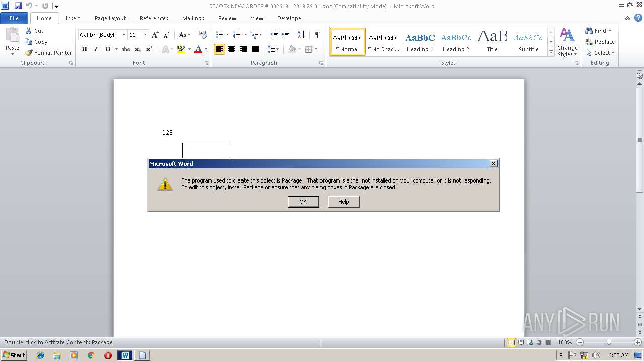644x362 pixels.
Task: Toggle Italic formatting
Action: 96,49
